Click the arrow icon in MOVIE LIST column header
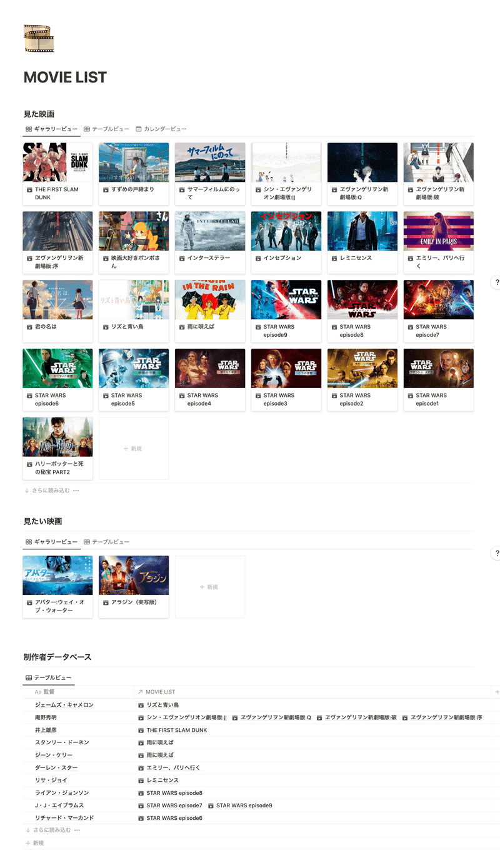500x868 pixels. click(141, 692)
